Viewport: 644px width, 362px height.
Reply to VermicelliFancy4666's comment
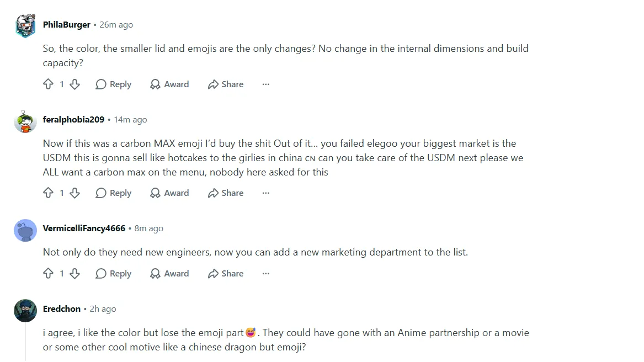[113, 274]
